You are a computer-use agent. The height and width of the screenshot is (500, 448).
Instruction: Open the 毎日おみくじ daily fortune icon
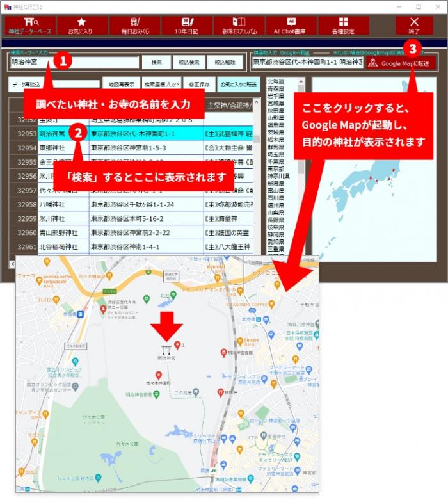click(135, 26)
